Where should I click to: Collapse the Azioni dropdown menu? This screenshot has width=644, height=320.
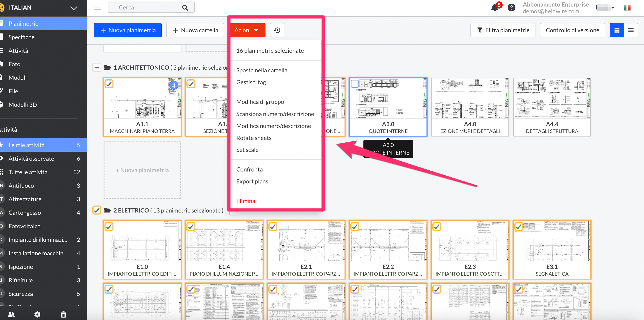coord(247,30)
